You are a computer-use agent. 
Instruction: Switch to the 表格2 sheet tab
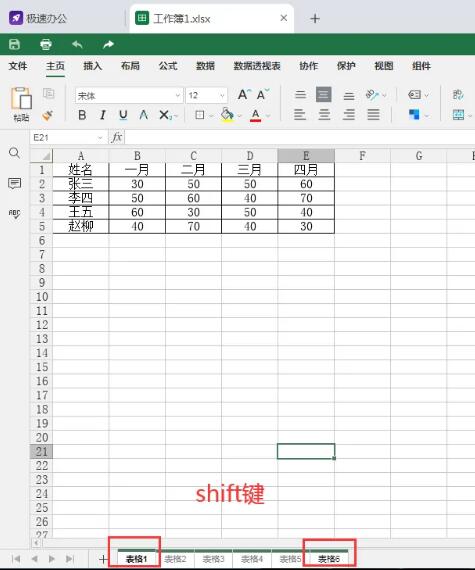(175, 559)
